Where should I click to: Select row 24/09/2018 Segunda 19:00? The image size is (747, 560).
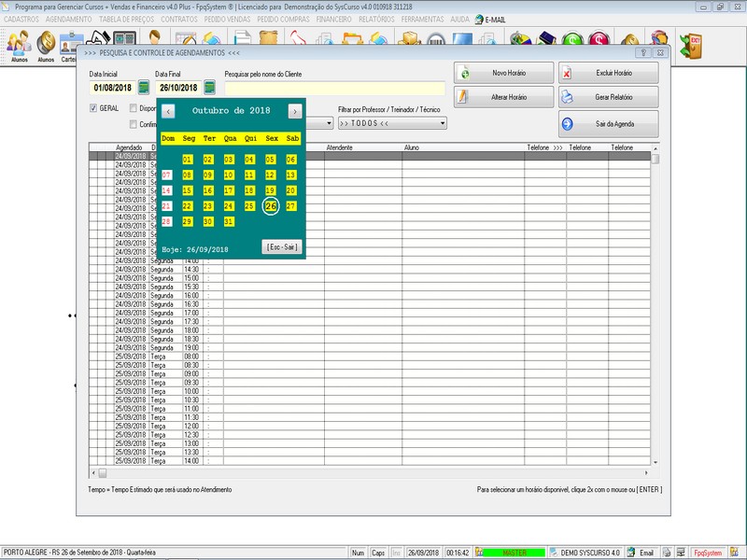click(x=369, y=347)
